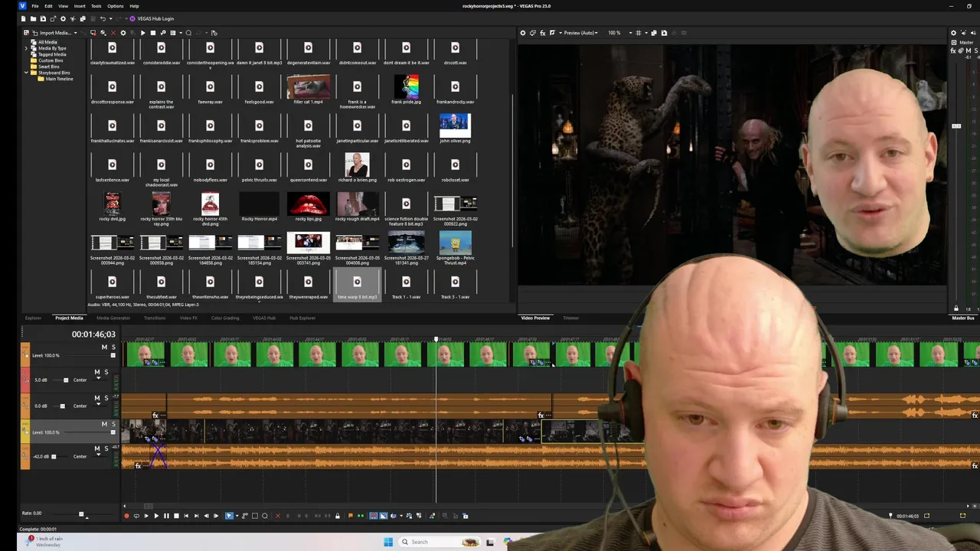Click the Lock event padlock icon

pyautogui.click(x=338, y=516)
